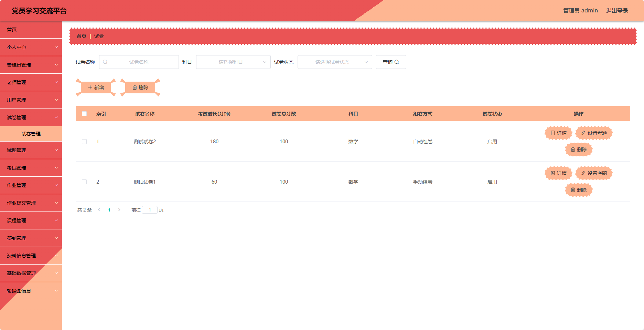Click duration value 180
The image size is (644, 330).
pyautogui.click(x=214, y=142)
